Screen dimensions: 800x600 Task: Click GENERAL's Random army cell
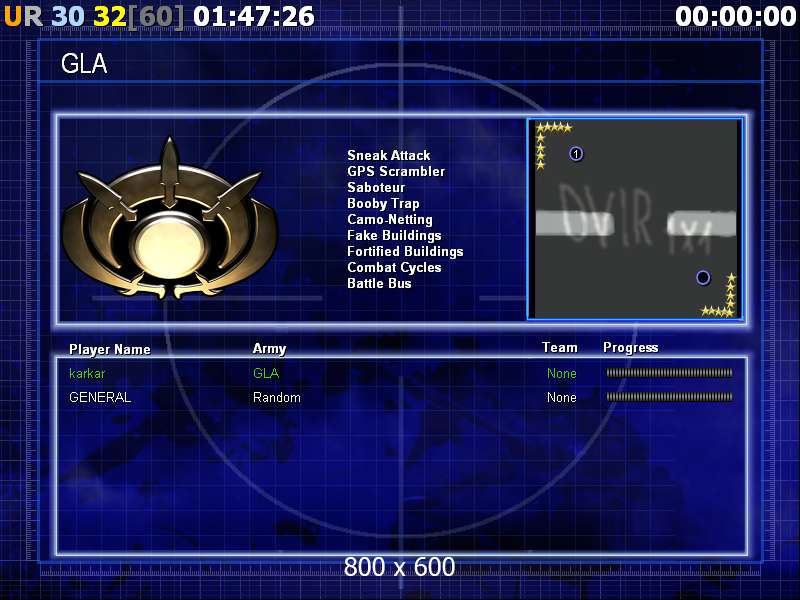tap(277, 397)
